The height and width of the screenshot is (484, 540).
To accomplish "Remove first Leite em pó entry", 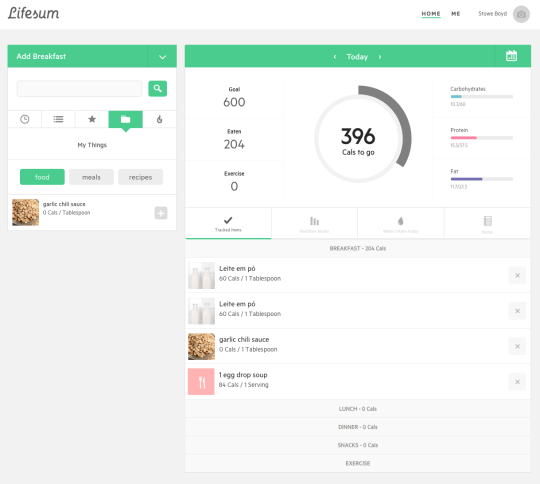I will (517, 275).
